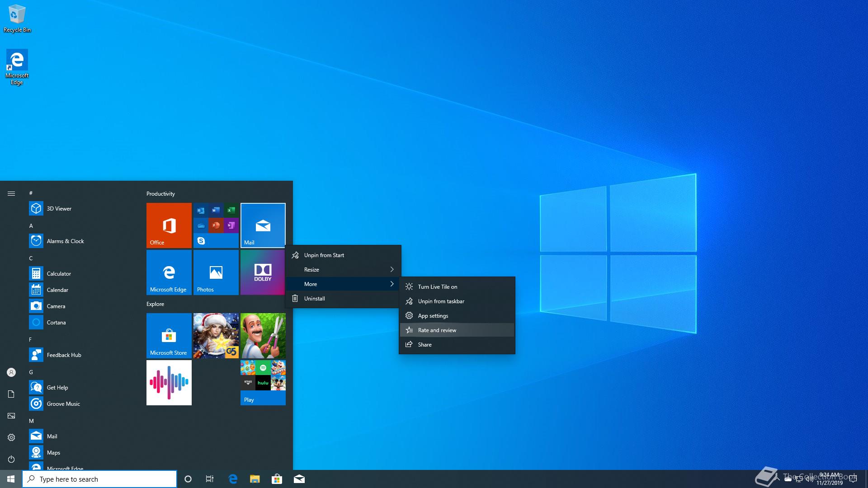Click the Explore group header
Screen dimensions: 868x488
pos(155,304)
